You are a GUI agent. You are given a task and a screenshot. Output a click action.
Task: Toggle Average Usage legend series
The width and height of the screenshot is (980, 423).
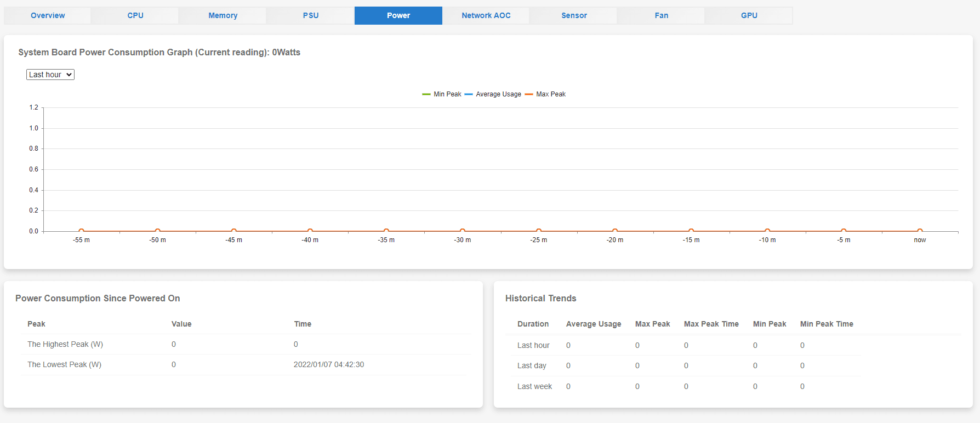[493, 94]
